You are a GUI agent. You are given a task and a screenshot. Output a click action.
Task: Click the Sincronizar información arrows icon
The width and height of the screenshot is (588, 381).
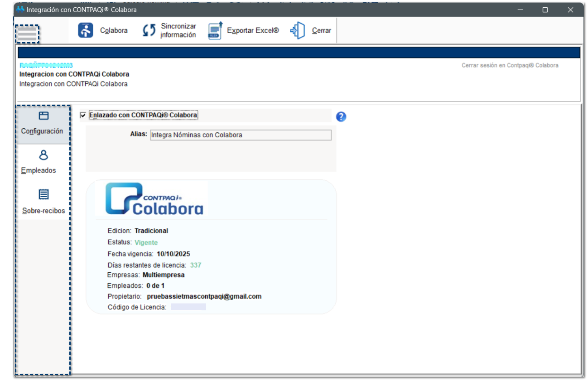(149, 30)
